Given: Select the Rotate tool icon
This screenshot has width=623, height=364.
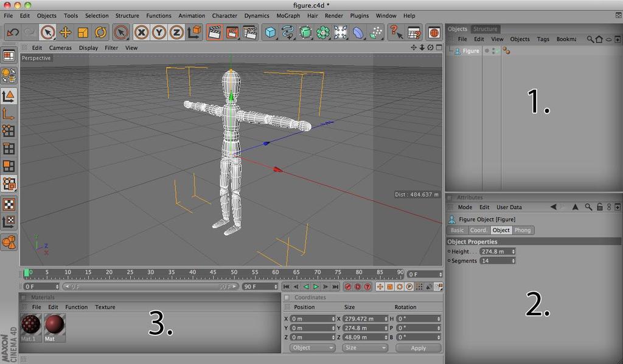Looking at the screenshot, I should click(100, 32).
